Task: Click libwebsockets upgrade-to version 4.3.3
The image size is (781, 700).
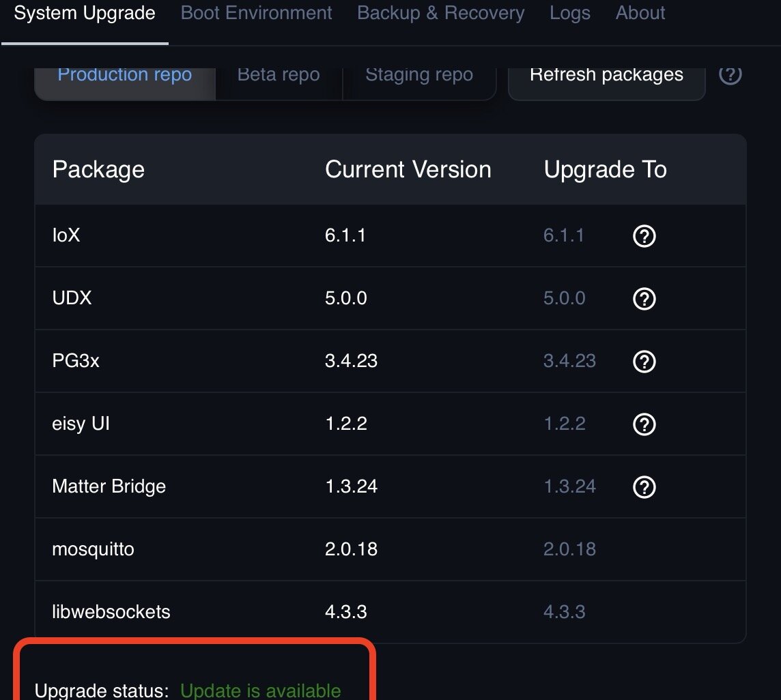Action: click(x=565, y=611)
